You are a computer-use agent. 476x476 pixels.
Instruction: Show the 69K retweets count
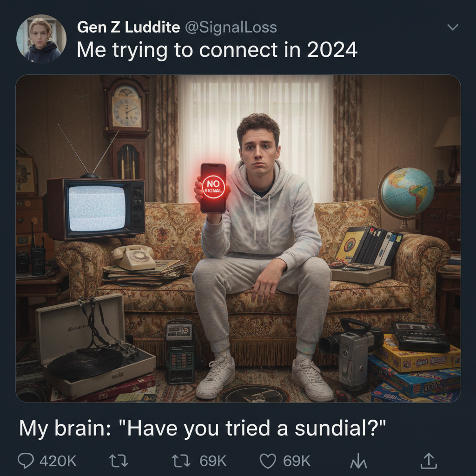(x=213, y=461)
